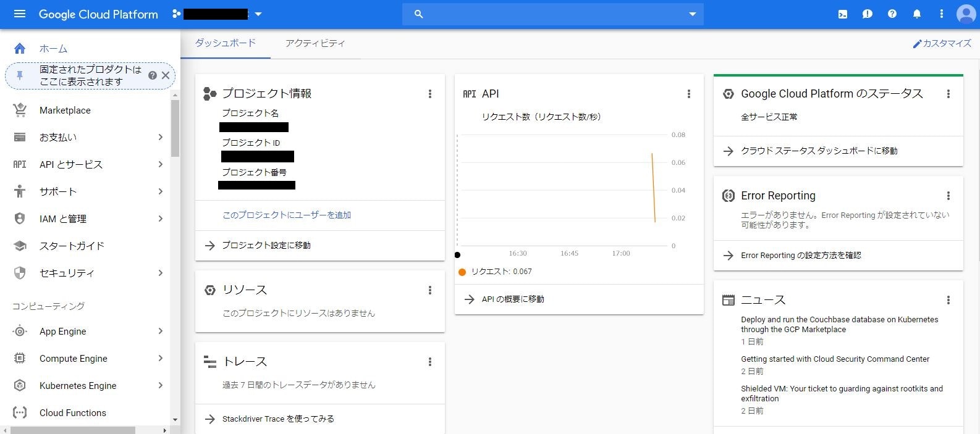Expand Kubernetes Engine submenu chevron
The height and width of the screenshot is (434, 980).
(x=161, y=385)
